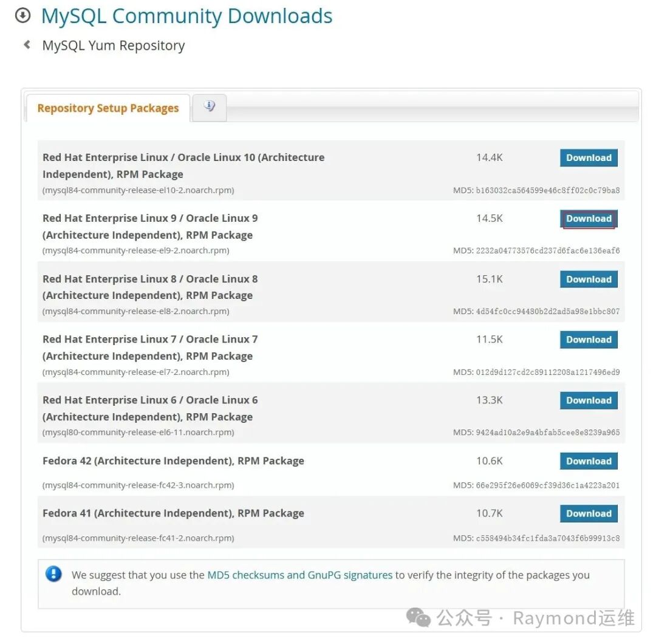Click the Fedora 41 package title

[173, 513]
